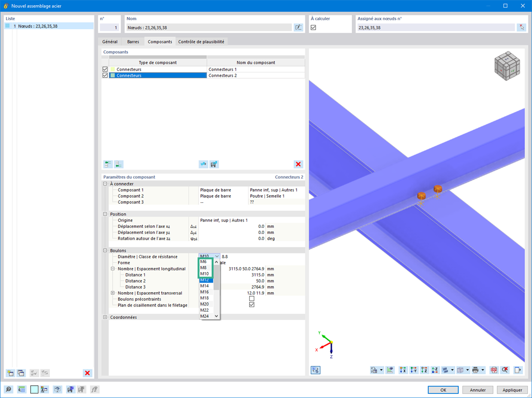Click the Appliquer button
Viewport: 532px width, 398px height.
tap(513, 390)
